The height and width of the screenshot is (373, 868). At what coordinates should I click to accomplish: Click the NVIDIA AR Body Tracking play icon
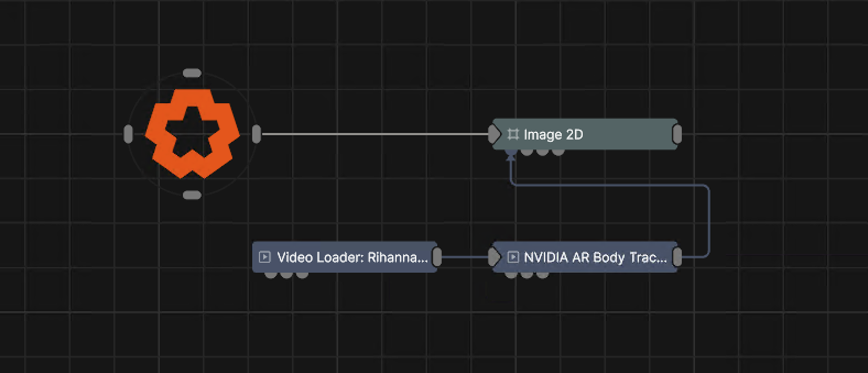point(513,257)
